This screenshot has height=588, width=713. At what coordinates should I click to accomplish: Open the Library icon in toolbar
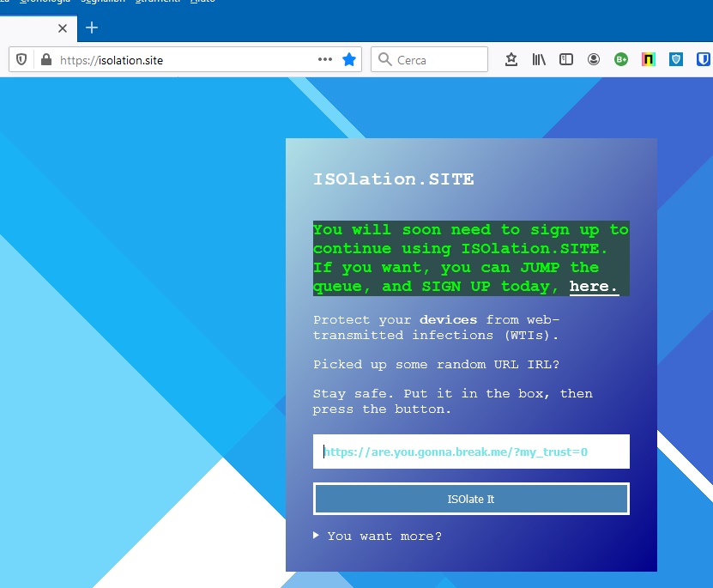click(539, 59)
